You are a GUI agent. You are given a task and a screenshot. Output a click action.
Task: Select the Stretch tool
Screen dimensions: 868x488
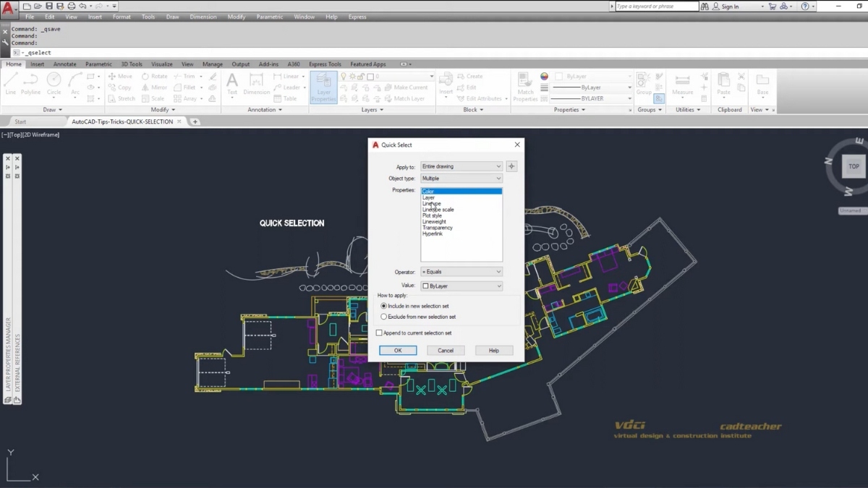(122, 98)
